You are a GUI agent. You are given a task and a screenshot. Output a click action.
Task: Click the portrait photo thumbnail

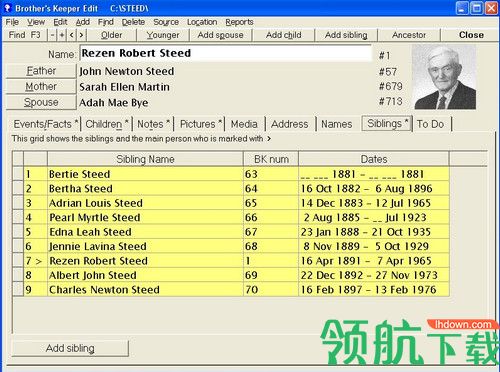click(445, 77)
